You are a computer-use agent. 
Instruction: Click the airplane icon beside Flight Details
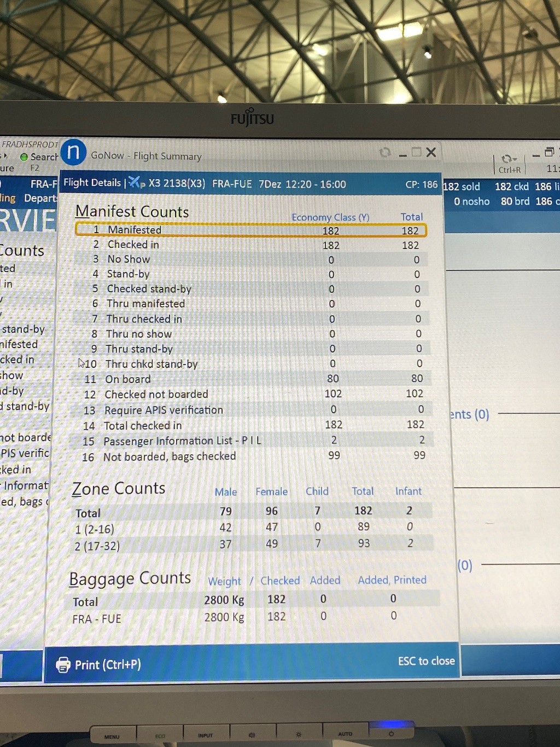pyautogui.click(x=136, y=183)
